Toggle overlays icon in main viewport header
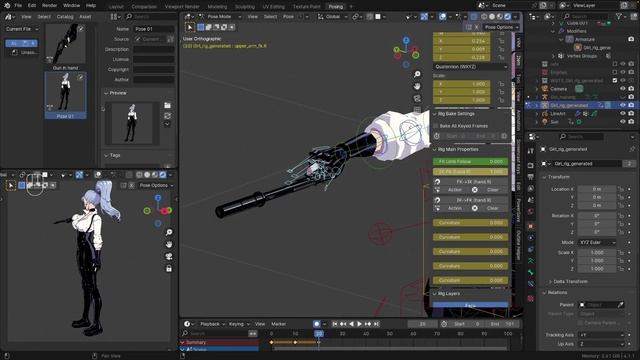The width and height of the screenshot is (640, 360). click(442, 17)
